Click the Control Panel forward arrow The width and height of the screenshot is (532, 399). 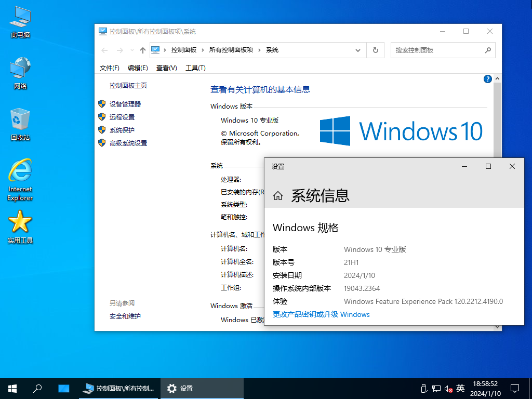(x=120, y=50)
